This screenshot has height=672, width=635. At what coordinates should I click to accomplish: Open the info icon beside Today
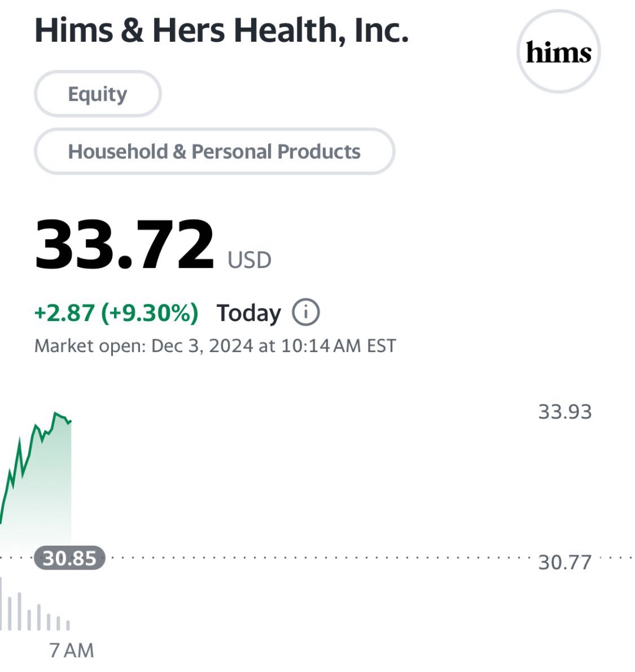(x=306, y=312)
